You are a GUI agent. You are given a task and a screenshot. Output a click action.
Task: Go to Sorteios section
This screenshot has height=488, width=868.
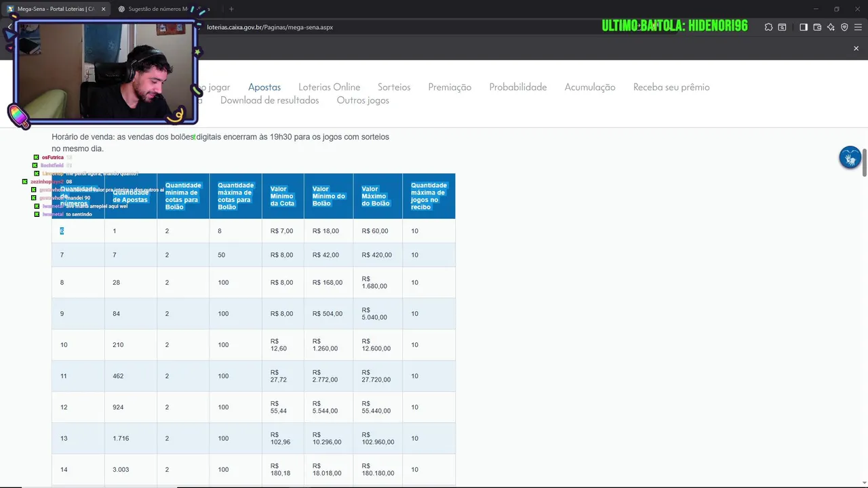tap(394, 87)
